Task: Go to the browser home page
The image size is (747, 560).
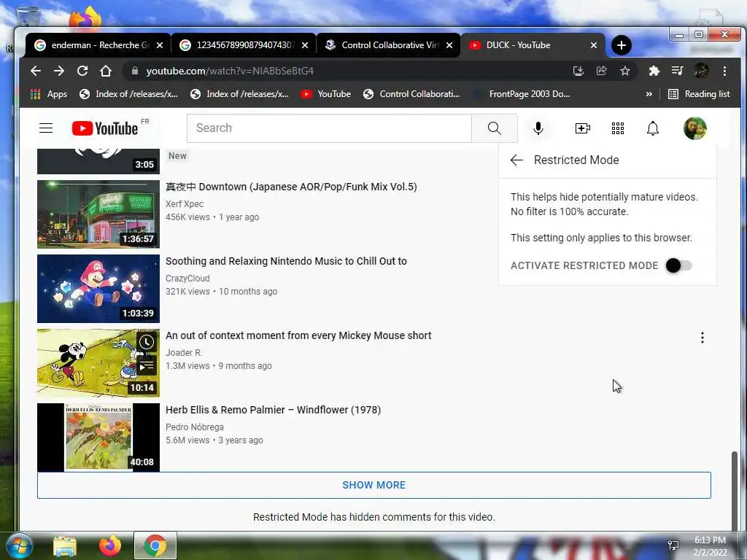Action: [x=106, y=71]
